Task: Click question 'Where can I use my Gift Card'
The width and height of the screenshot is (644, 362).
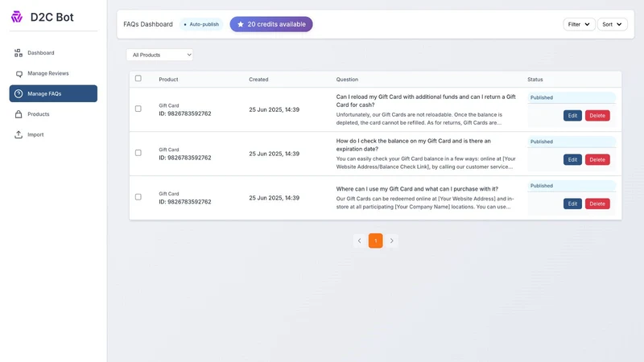Action: 417,189
